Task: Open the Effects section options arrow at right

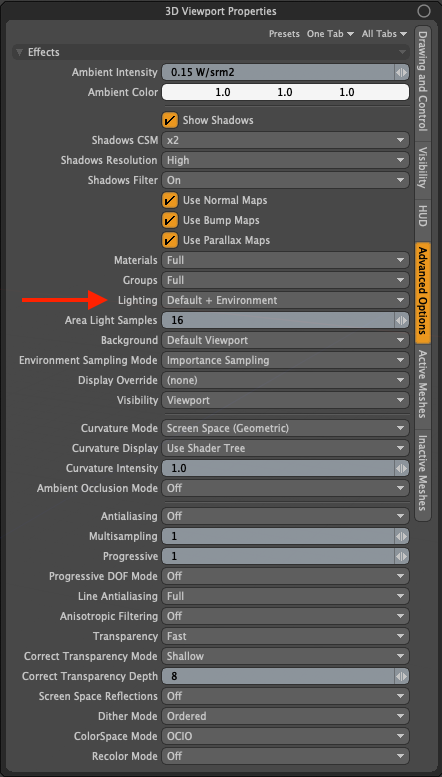Action: (x=401, y=53)
